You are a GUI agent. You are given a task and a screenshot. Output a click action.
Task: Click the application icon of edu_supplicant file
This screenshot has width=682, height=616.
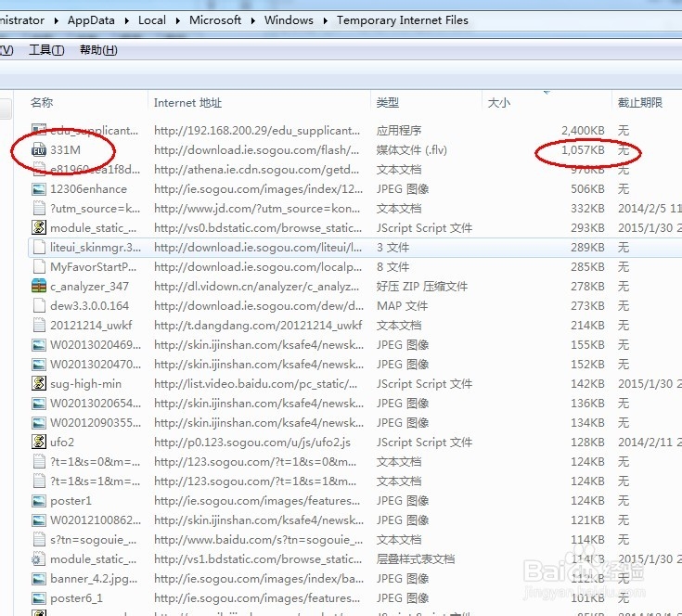(39, 131)
